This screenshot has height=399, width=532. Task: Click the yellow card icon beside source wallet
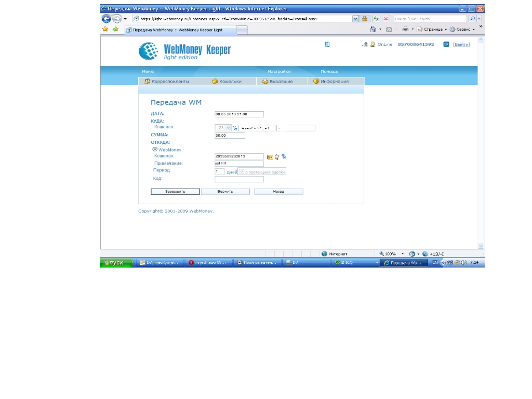(x=270, y=157)
